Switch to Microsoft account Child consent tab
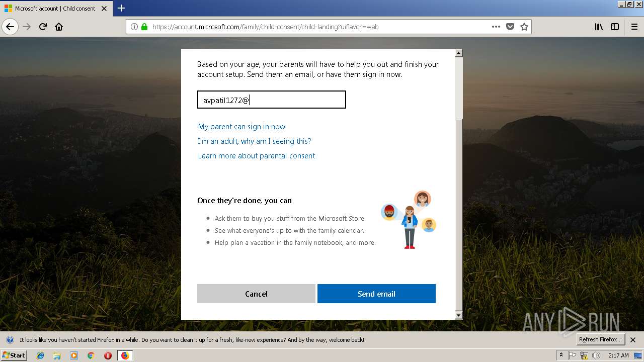 [x=55, y=9]
